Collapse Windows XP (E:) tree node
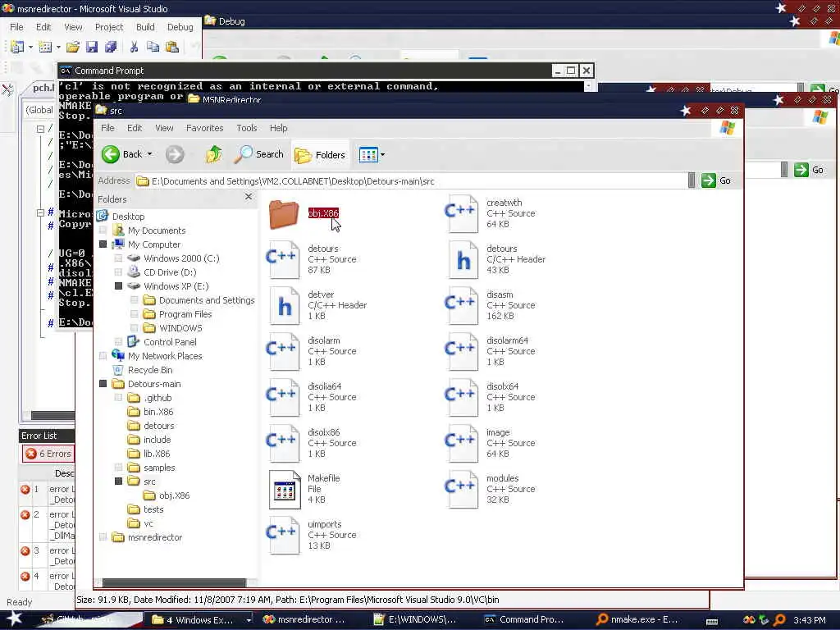 [x=118, y=286]
